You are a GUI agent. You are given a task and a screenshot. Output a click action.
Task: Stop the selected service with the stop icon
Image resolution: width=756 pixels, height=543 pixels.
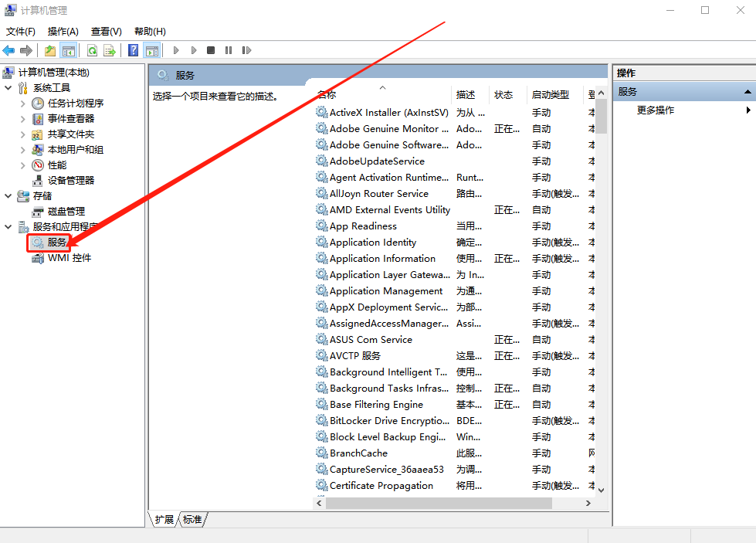[211, 50]
